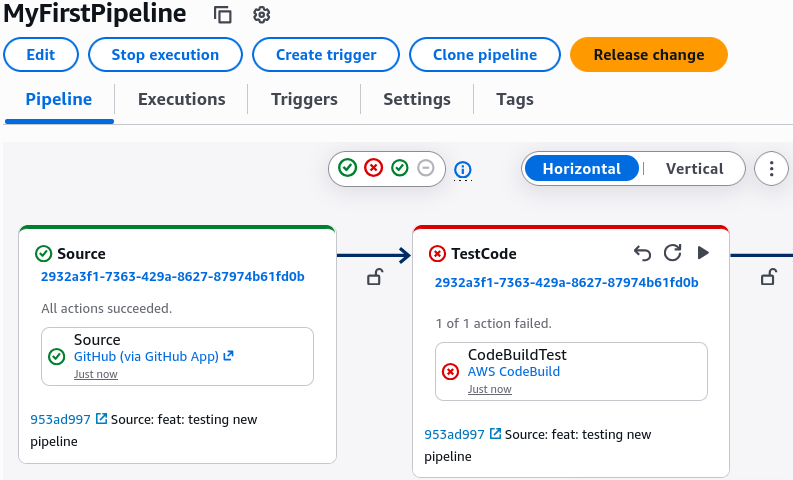Click failed icon in CodeBuildTest action card

tap(450, 372)
